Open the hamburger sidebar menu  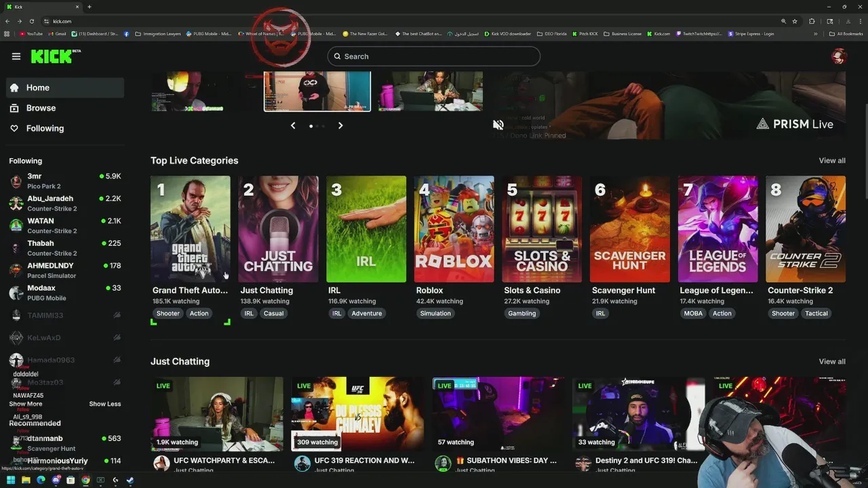tap(16, 56)
